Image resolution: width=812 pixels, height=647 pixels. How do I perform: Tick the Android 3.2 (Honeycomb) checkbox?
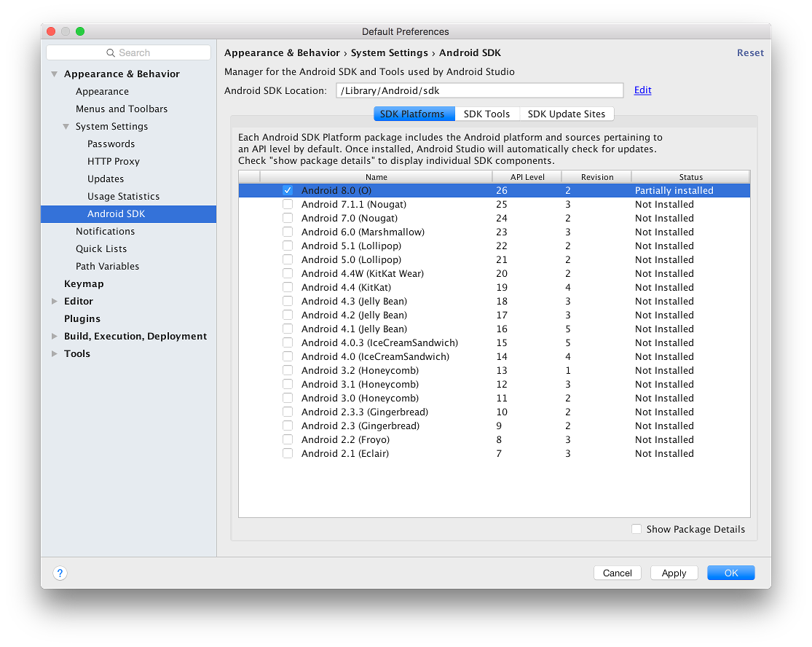pyautogui.click(x=288, y=370)
